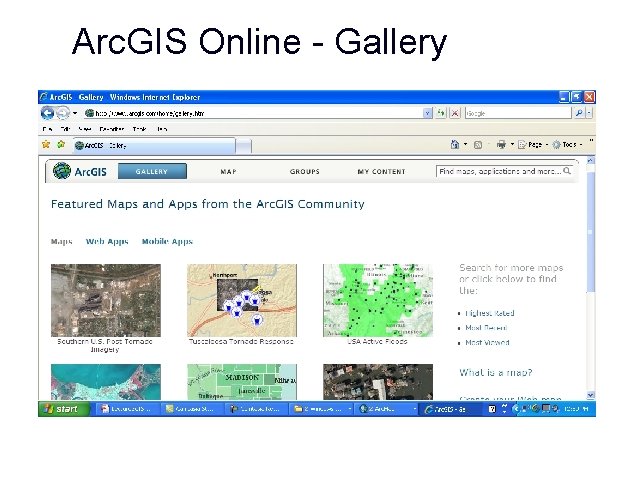Open the Windows Explorer group taskbar button
The image size is (640, 480).
point(322,409)
